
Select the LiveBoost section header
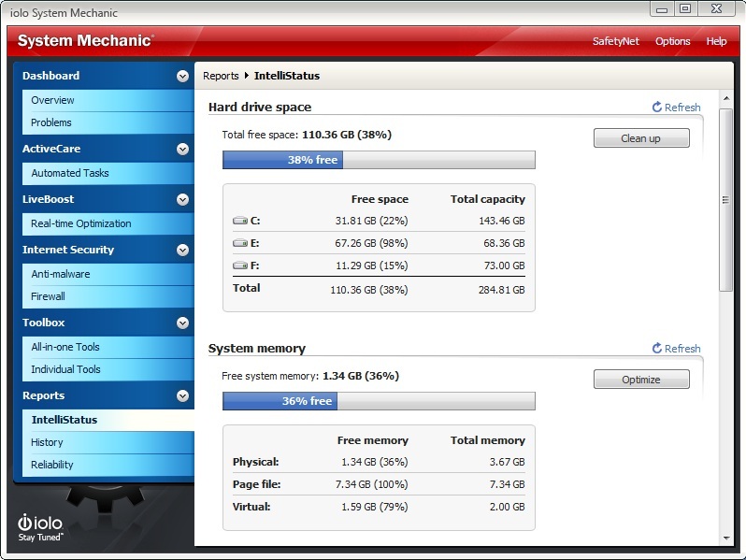point(48,199)
